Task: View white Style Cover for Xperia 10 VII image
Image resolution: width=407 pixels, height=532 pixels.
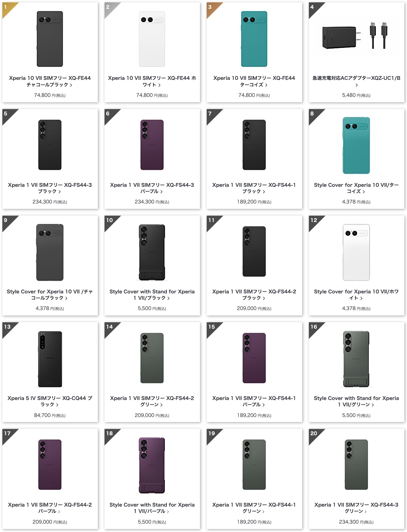Action: (356, 252)
